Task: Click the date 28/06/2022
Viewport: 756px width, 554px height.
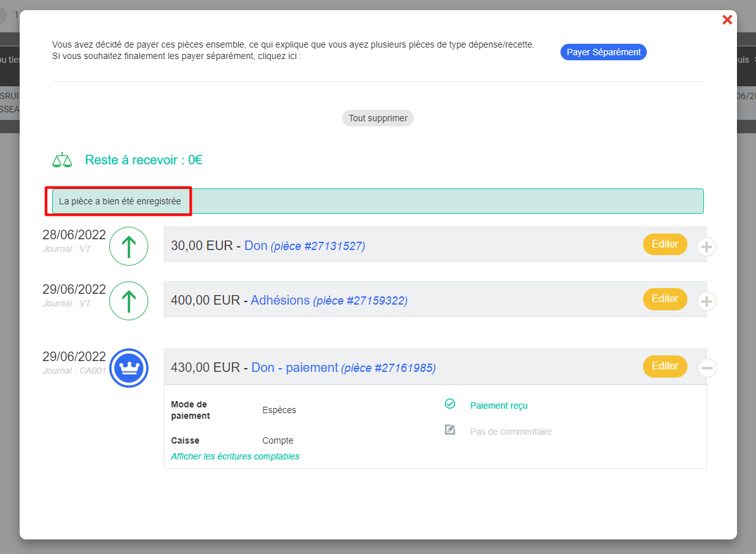Action: [x=74, y=235]
